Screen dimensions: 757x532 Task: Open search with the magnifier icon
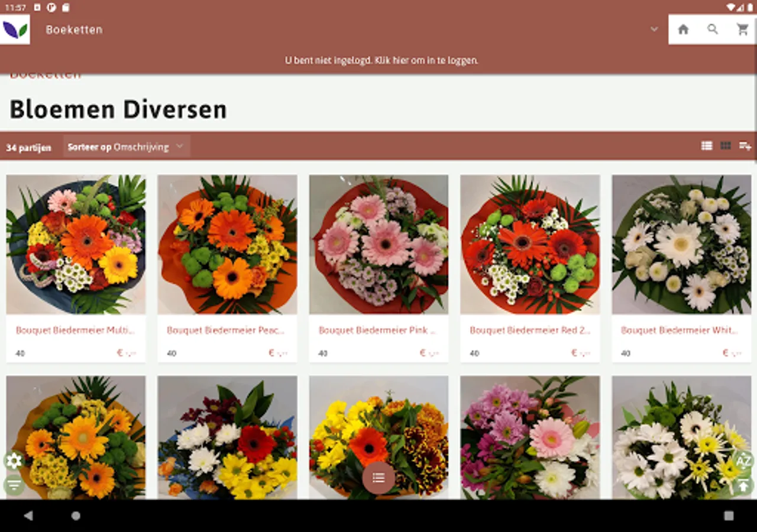pyautogui.click(x=713, y=30)
